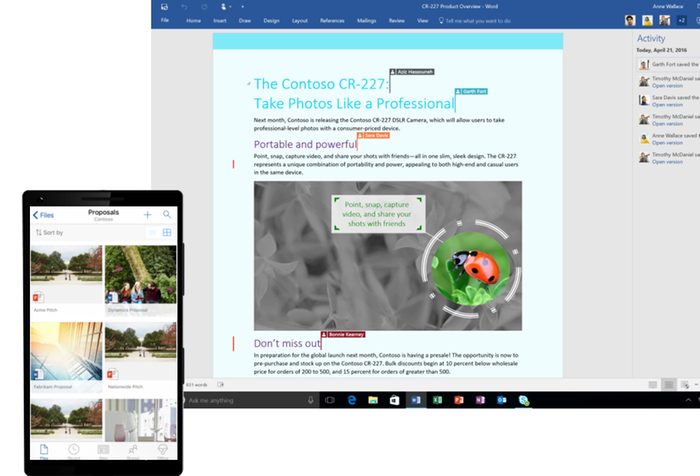The image size is (700, 476).
Task: Click the first collaborator avatar in ribbon
Action: tap(630, 20)
